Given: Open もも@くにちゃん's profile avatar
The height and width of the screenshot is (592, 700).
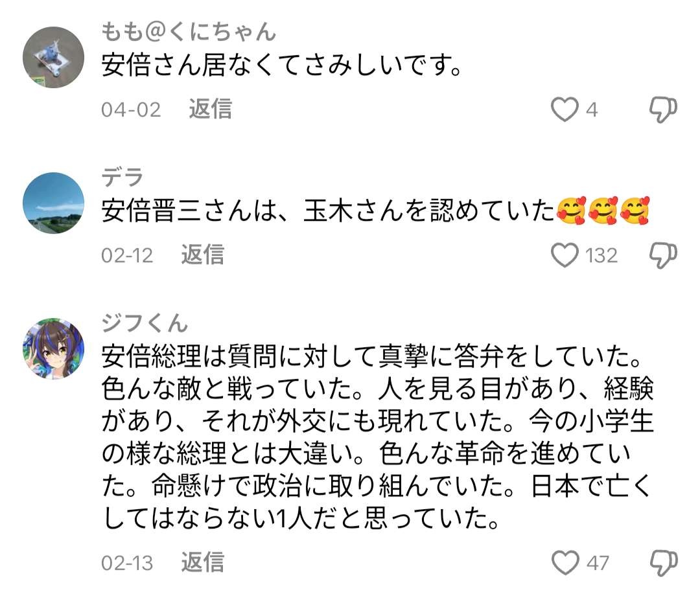Looking at the screenshot, I should click(54, 57).
